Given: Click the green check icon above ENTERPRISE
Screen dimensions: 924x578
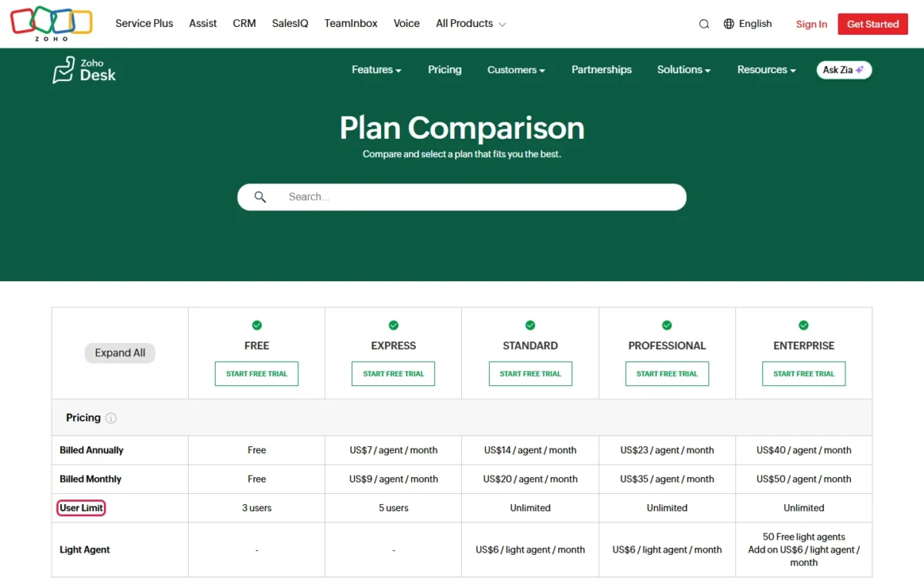Looking at the screenshot, I should pos(804,325).
